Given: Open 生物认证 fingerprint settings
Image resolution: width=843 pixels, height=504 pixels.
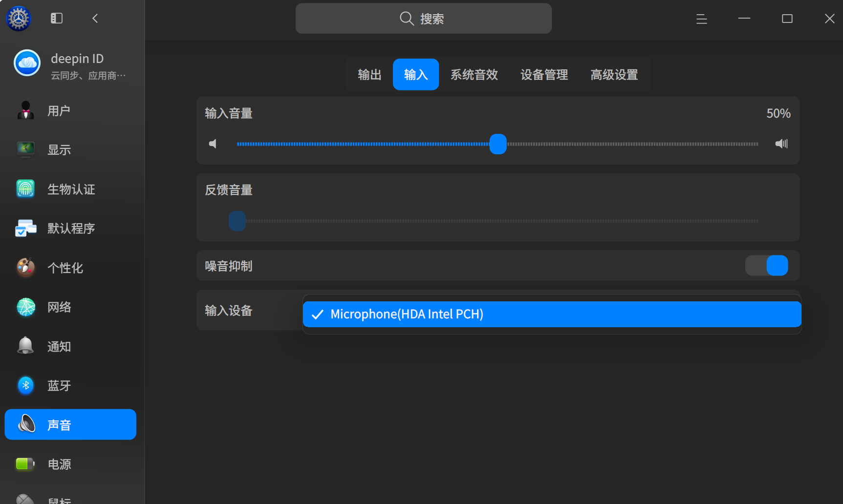Looking at the screenshot, I should 70,189.
